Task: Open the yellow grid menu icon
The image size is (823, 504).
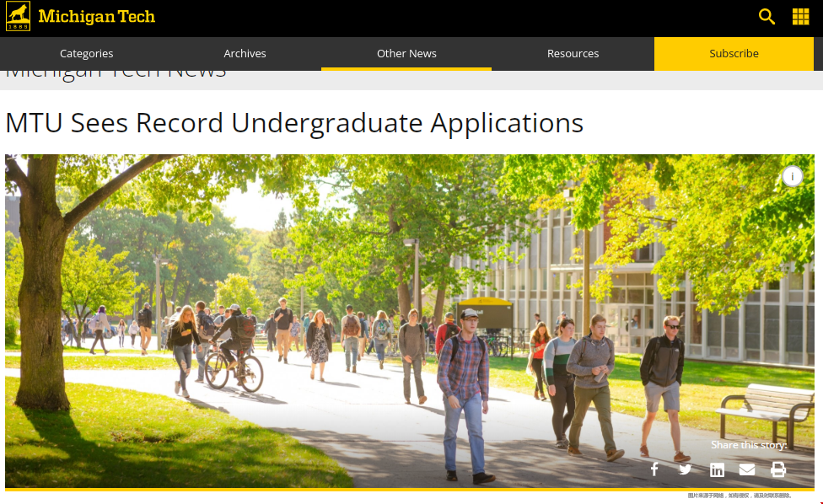Action: point(800,17)
